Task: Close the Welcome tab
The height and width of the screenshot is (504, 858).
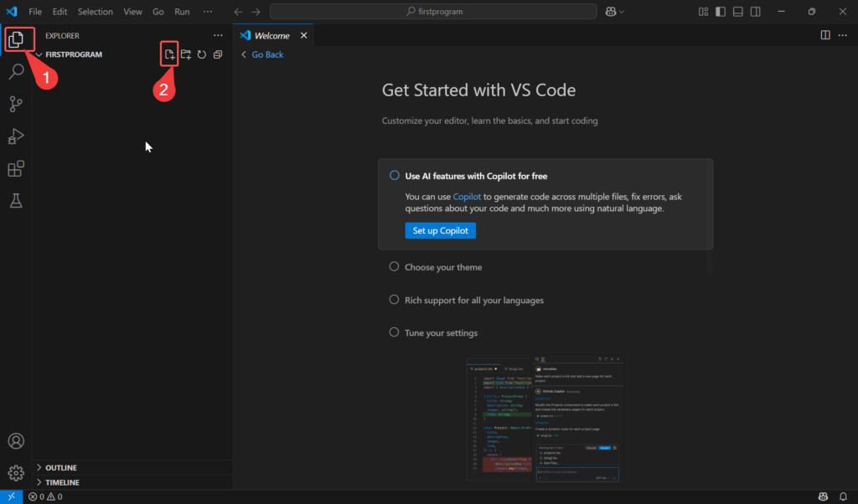Action: [x=303, y=35]
